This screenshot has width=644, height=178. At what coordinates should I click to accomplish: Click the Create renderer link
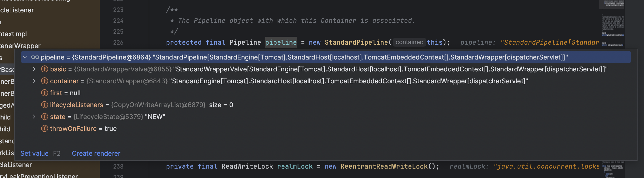click(96, 153)
